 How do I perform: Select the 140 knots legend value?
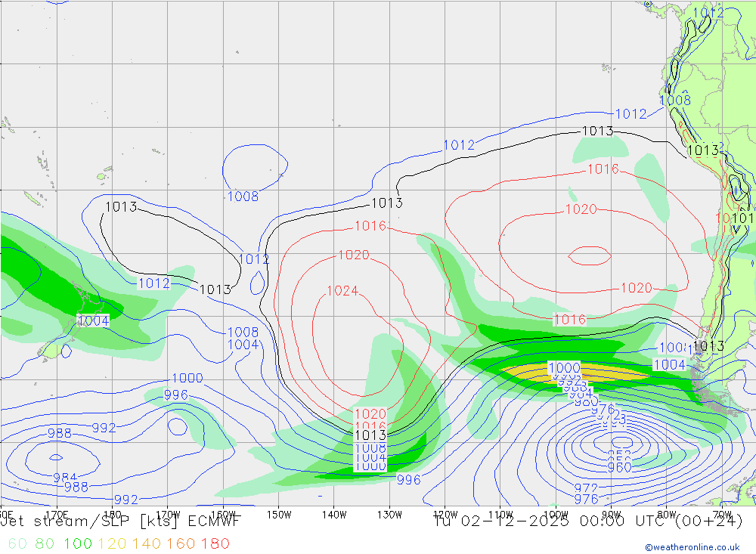coord(147,544)
